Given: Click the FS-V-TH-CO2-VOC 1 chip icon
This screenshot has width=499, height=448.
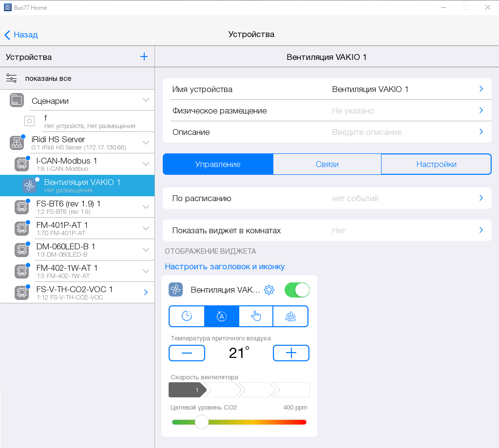Looking at the screenshot, I should 21,293.
